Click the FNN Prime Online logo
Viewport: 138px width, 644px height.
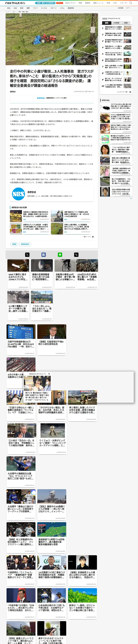pyautogui.click(x=15, y=3)
